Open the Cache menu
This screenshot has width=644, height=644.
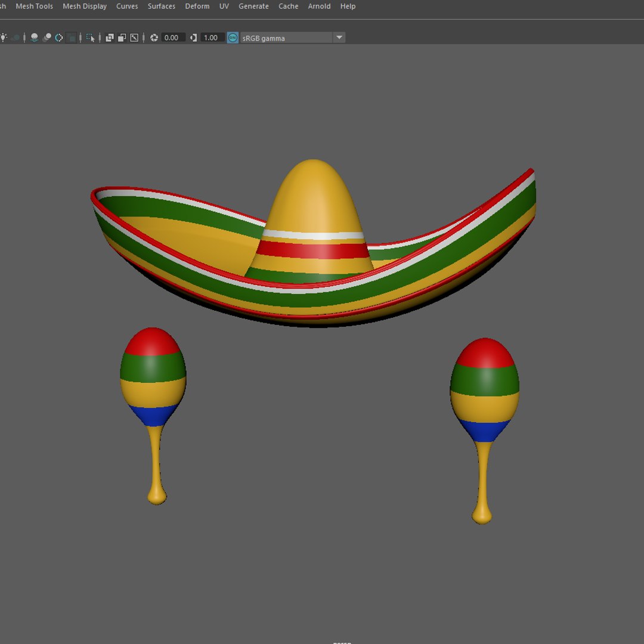pyautogui.click(x=289, y=6)
